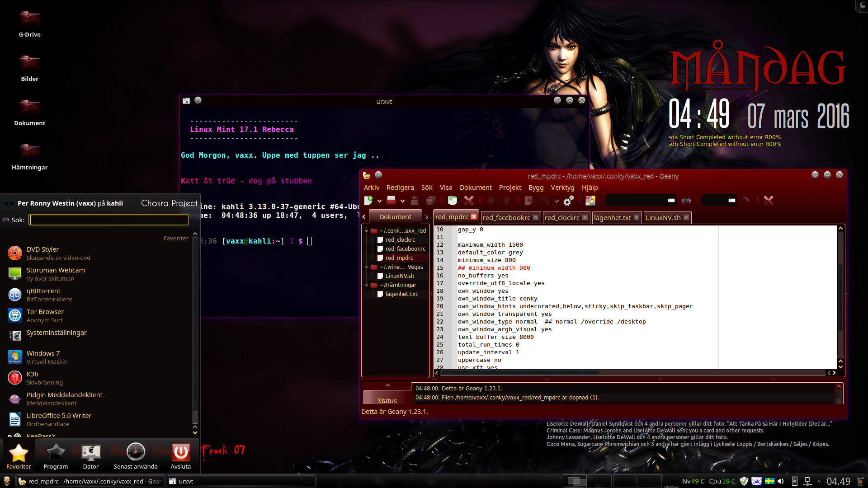
Task: Switch to the lägenhet.txt tab
Action: tap(613, 218)
